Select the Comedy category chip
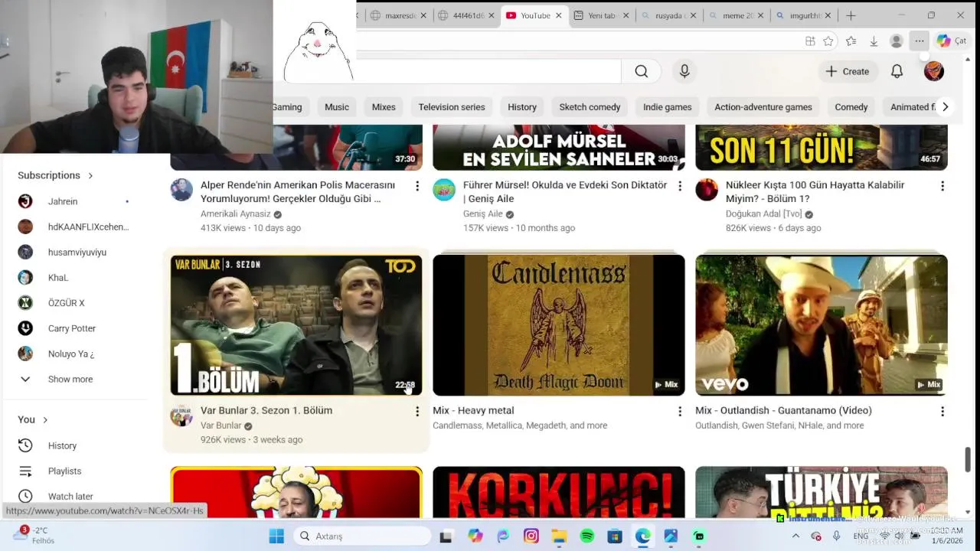Viewport: 980px width, 551px height. (851, 107)
